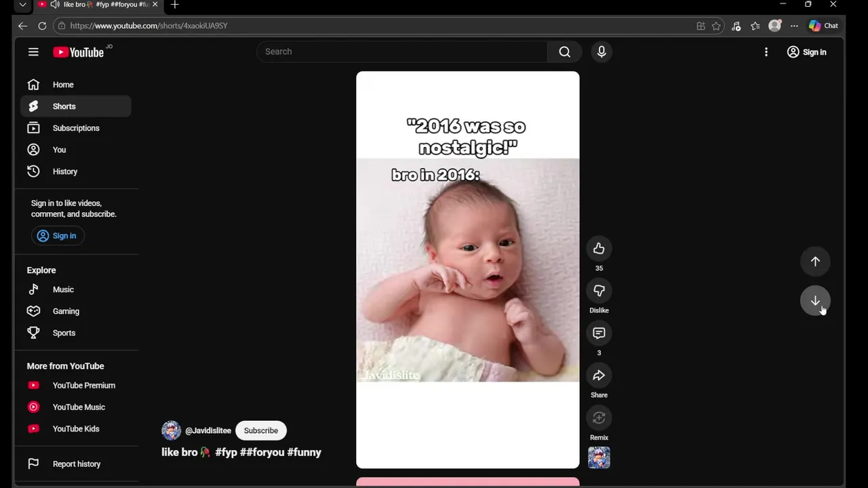This screenshot has height=488, width=868.
Task: Click the @Javidislitee channel avatar
Action: pyautogui.click(x=171, y=430)
